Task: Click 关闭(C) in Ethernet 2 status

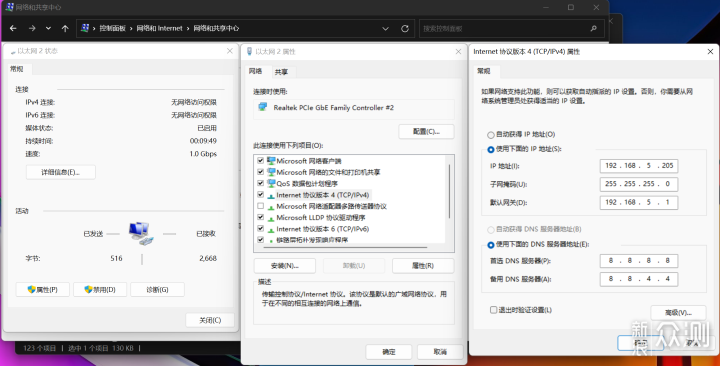Action: tap(210, 320)
